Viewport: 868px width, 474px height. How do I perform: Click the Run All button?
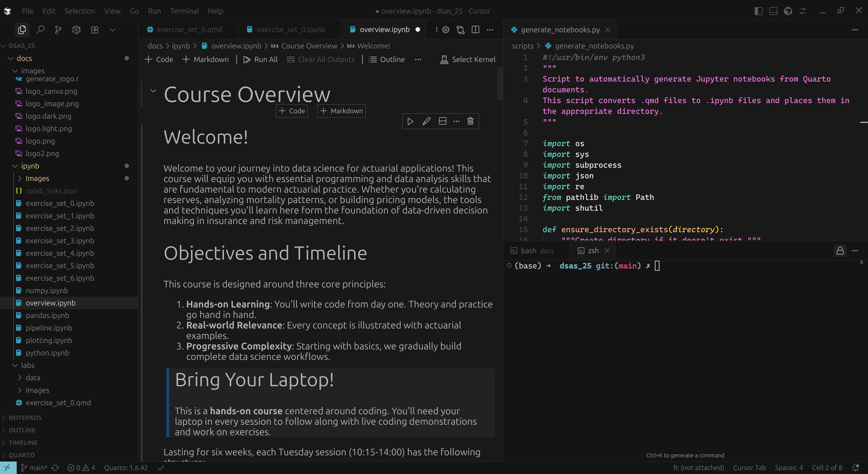pos(260,59)
